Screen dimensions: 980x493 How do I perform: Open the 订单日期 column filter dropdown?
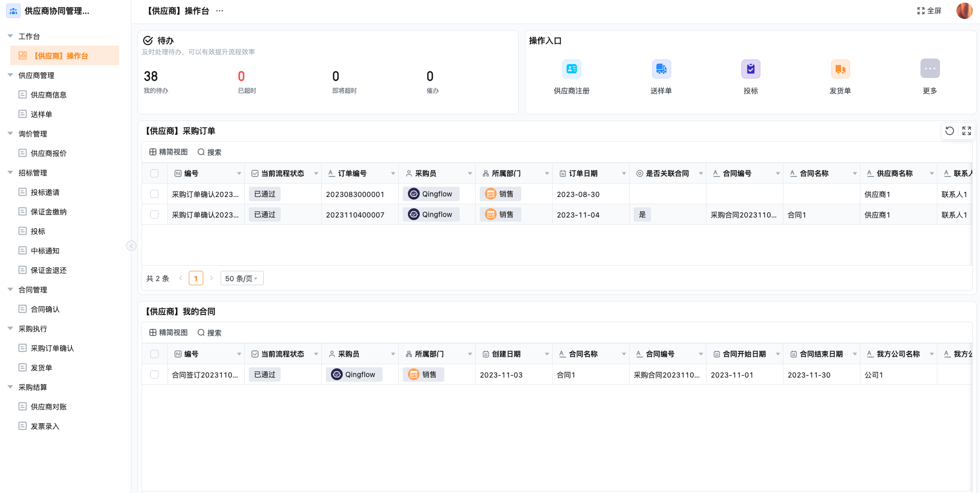(624, 173)
